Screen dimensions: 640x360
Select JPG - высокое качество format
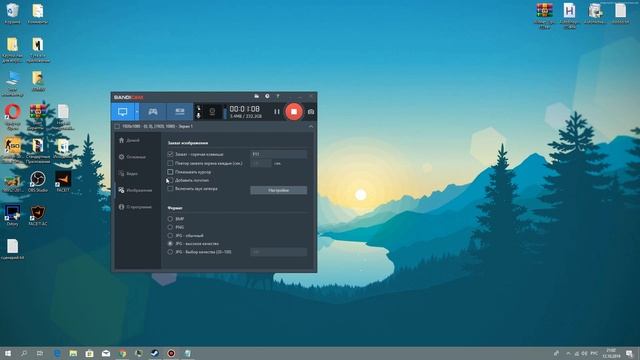(170, 244)
